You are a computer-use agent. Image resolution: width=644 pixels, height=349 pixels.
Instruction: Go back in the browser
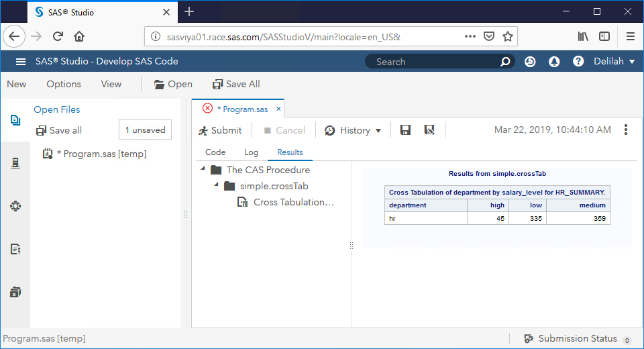tap(14, 37)
